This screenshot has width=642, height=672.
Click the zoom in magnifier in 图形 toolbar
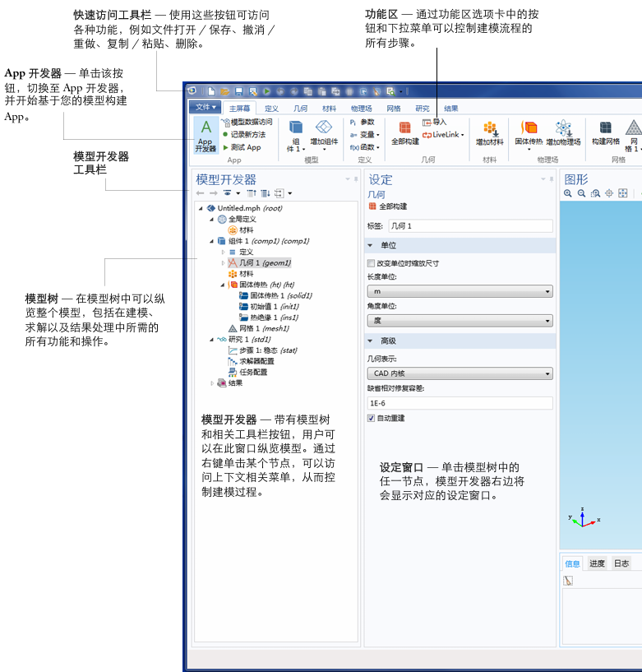pyautogui.click(x=568, y=193)
